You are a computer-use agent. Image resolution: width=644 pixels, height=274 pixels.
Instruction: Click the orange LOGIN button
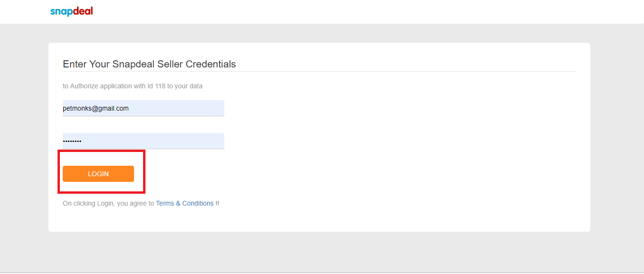pyautogui.click(x=98, y=174)
